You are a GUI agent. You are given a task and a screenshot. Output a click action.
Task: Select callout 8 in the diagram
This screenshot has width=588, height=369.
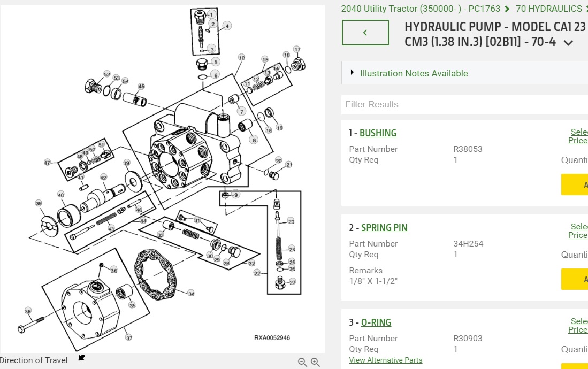[x=254, y=140]
